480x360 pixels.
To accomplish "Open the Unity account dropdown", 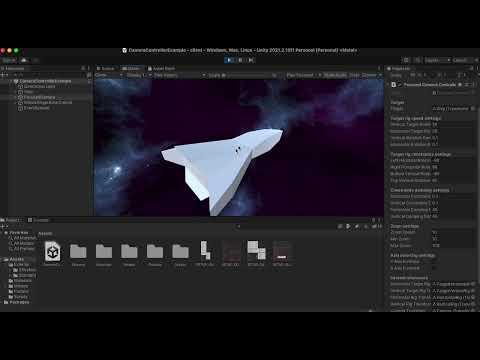I will (x=9, y=60).
